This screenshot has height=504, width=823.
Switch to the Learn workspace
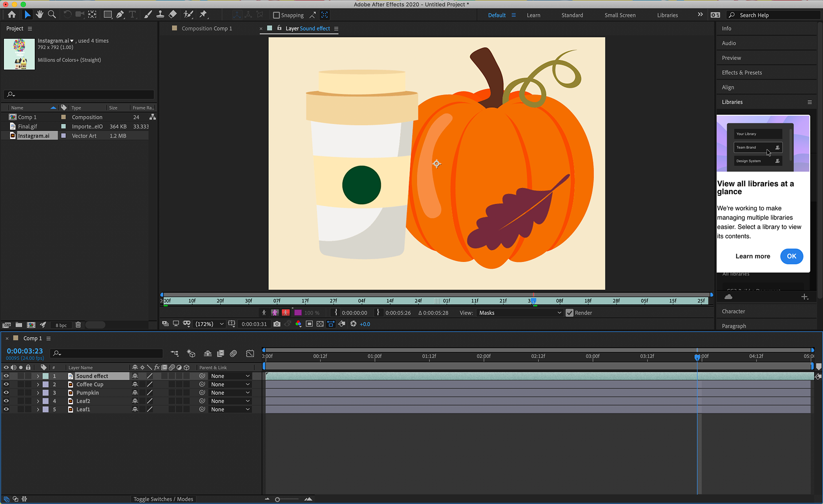pos(533,15)
